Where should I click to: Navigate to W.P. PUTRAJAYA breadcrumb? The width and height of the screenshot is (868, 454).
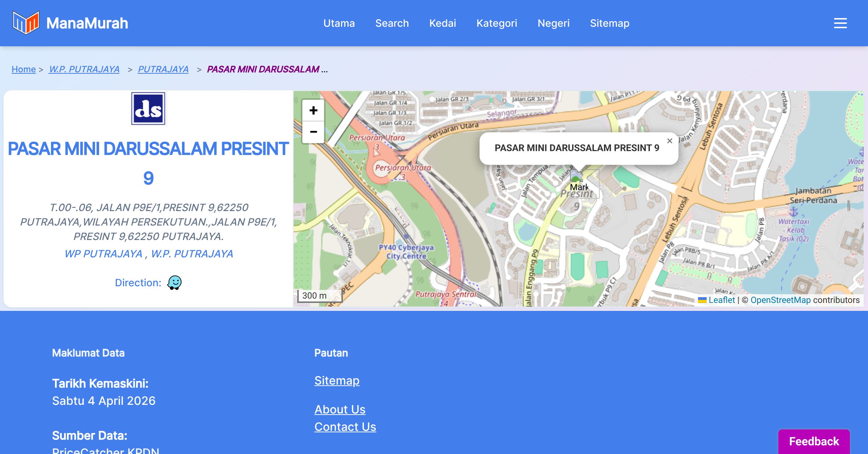click(84, 69)
